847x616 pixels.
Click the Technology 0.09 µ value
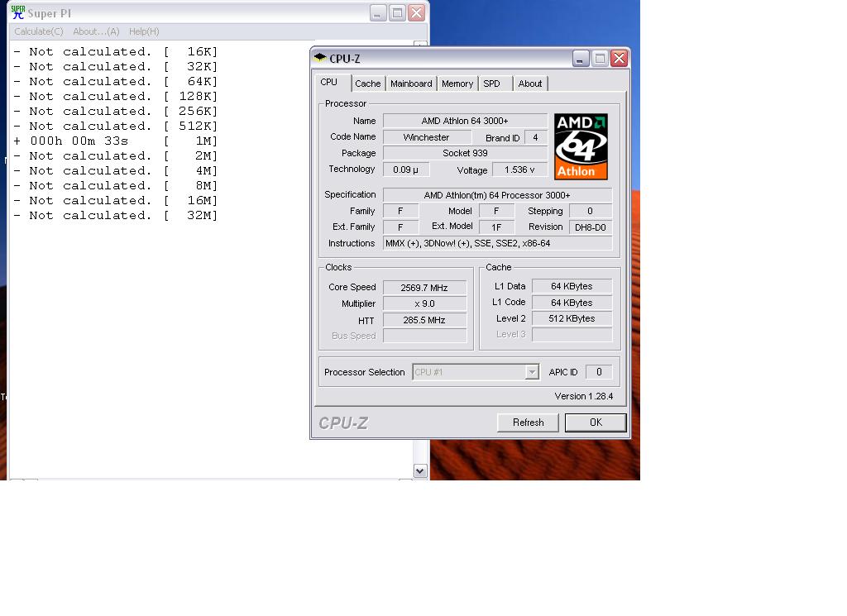point(406,170)
